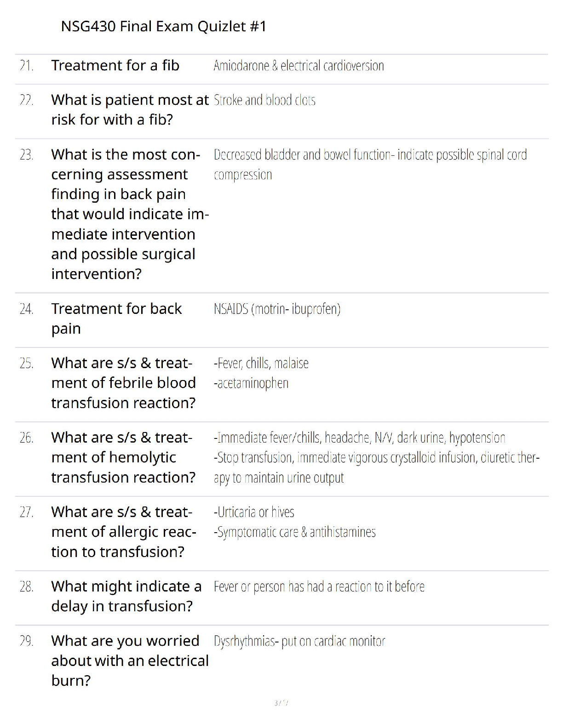Select the term Treatment for a fib
The width and height of the screenshot is (563, 728).
pyautogui.click(x=115, y=66)
